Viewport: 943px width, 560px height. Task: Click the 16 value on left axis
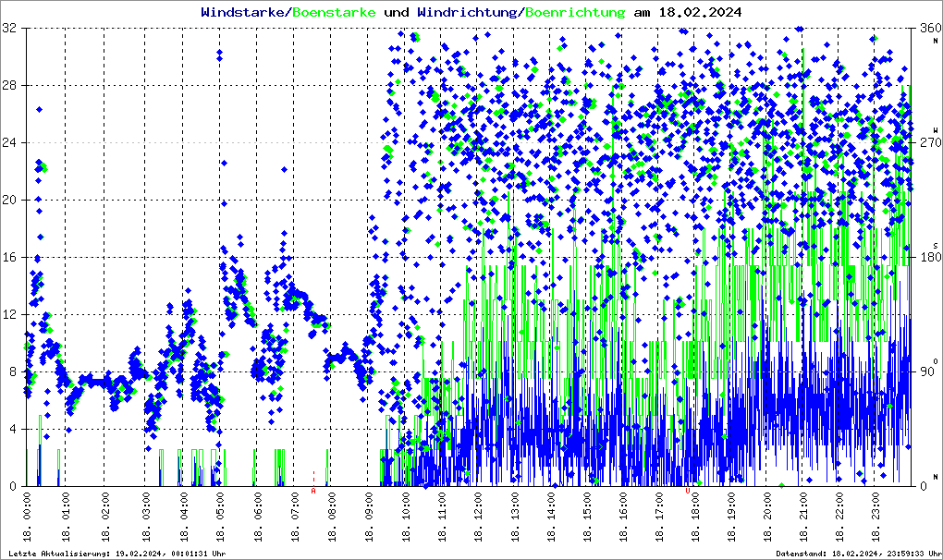(11, 258)
